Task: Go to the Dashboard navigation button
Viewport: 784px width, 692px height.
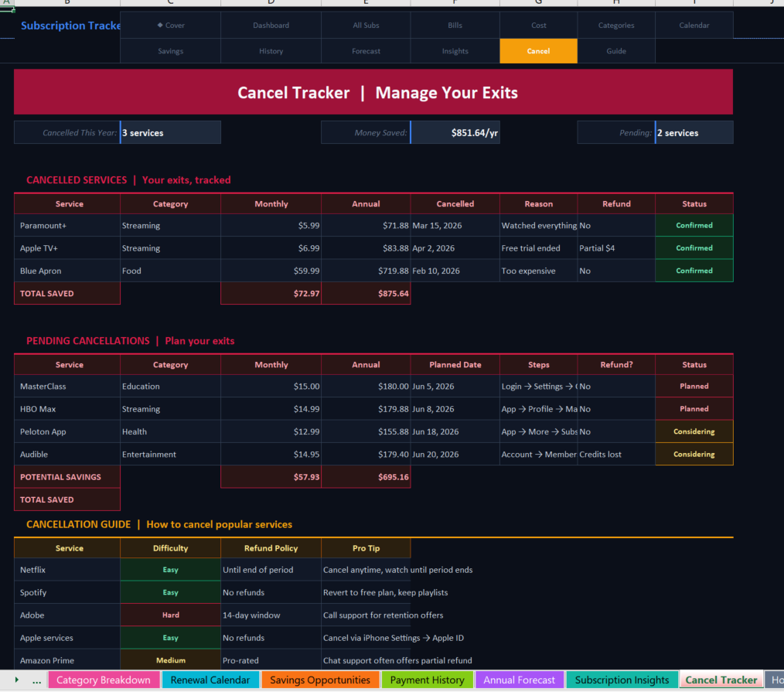Action: click(x=271, y=25)
